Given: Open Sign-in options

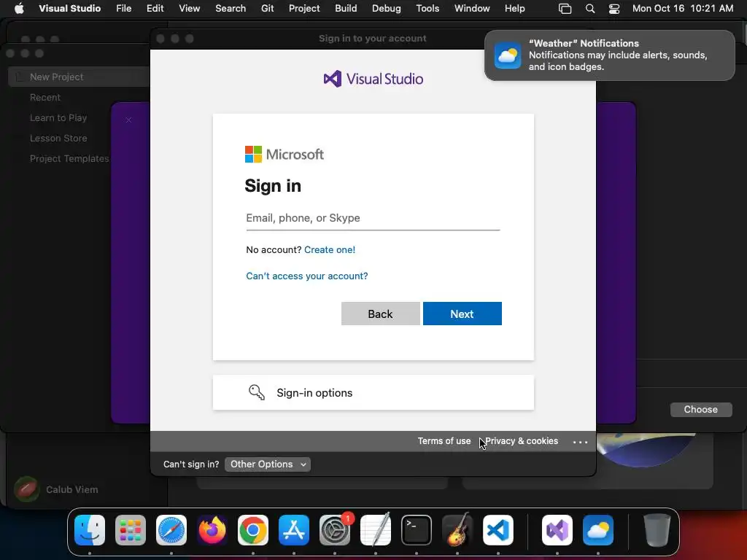Looking at the screenshot, I should [x=373, y=392].
